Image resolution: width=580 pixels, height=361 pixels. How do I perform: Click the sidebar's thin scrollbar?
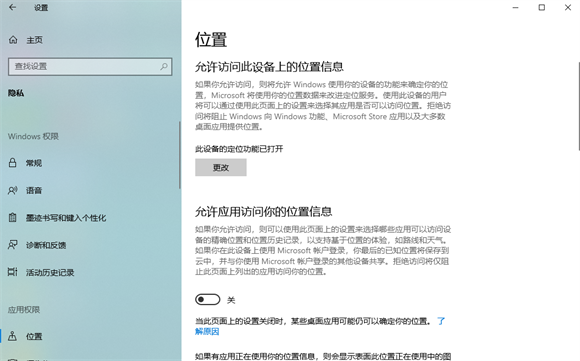[180, 155]
